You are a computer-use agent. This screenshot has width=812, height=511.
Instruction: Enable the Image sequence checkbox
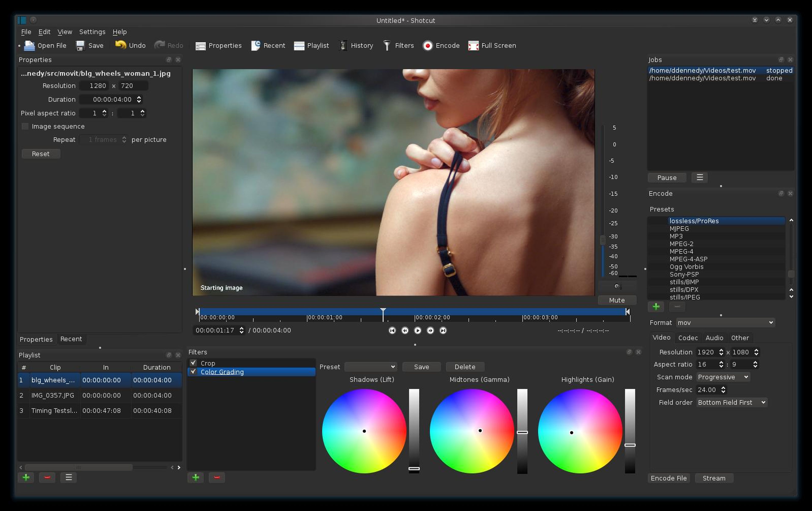(x=25, y=126)
